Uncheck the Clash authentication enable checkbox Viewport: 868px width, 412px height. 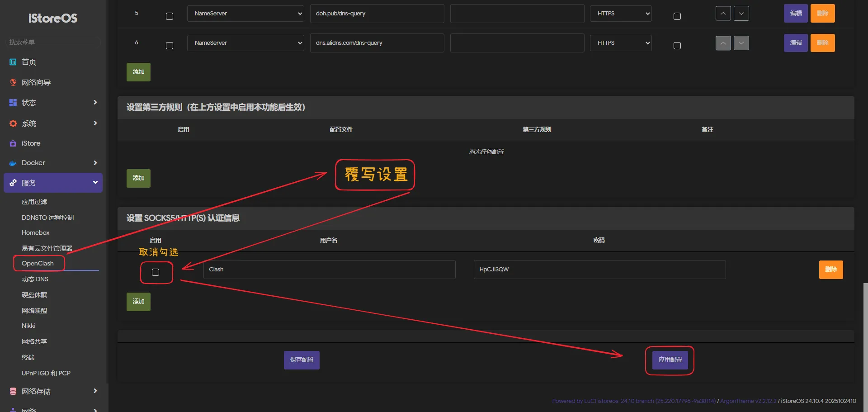(x=156, y=272)
